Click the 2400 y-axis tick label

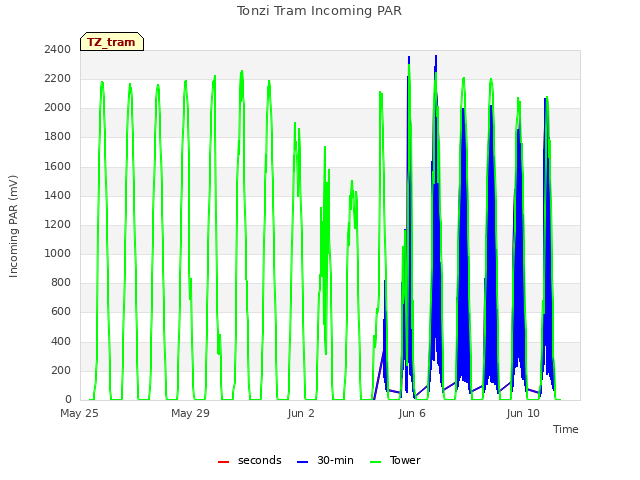[58, 49]
